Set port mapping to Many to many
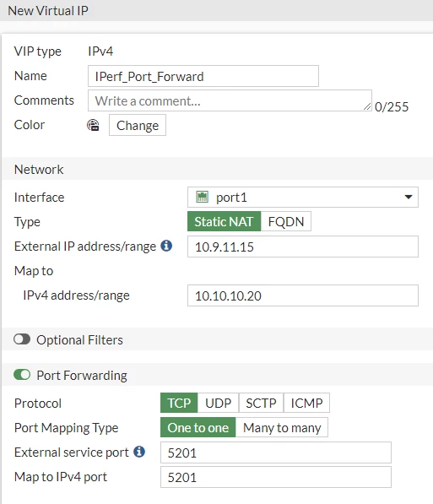 [x=282, y=427]
